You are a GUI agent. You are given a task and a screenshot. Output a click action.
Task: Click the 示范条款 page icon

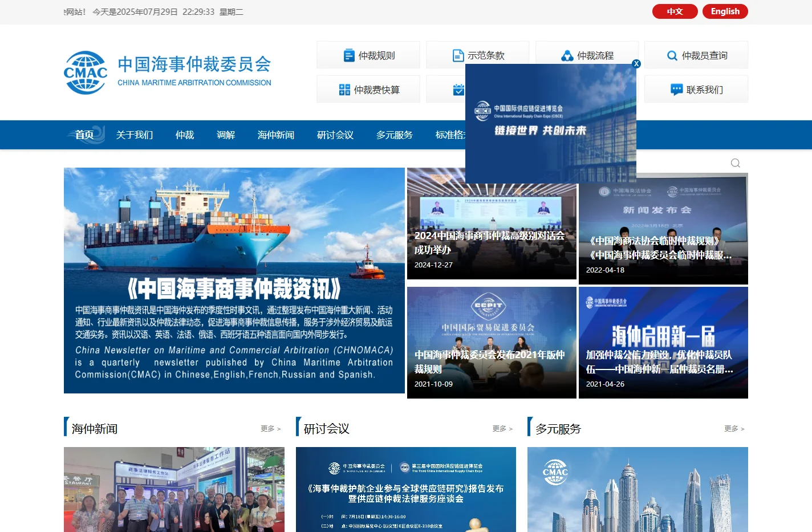click(458, 55)
